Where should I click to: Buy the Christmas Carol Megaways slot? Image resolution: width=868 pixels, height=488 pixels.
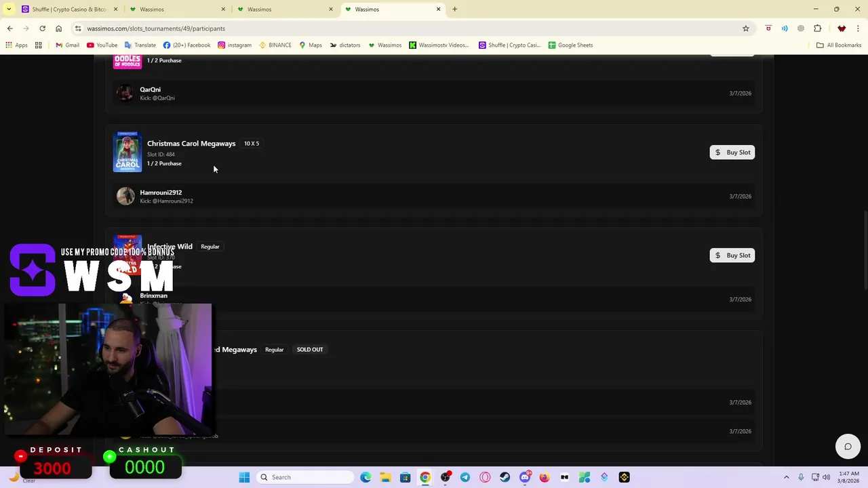click(732, 152)
